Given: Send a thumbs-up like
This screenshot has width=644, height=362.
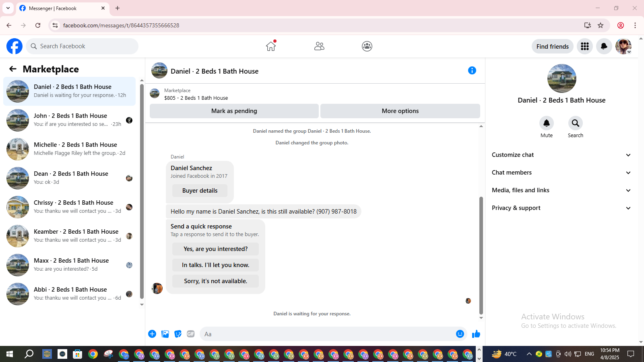Looking at the screenshot, I should click(x=476, y=334).
